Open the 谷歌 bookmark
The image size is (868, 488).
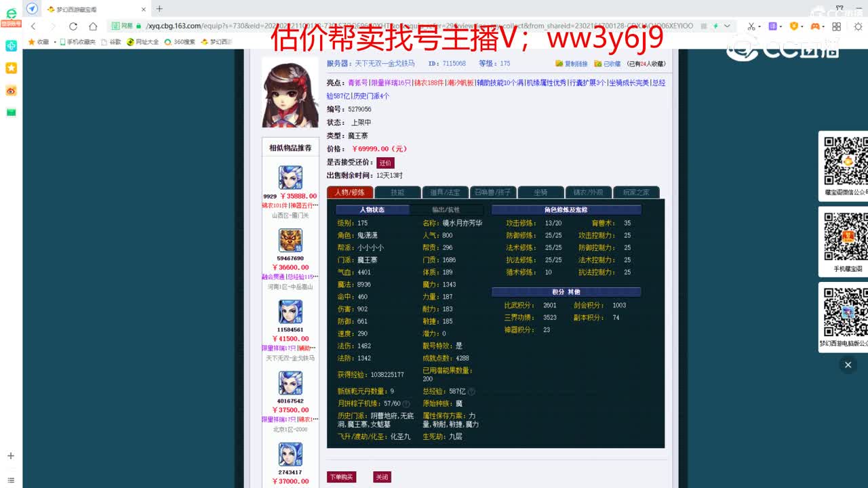coord(111,42)
